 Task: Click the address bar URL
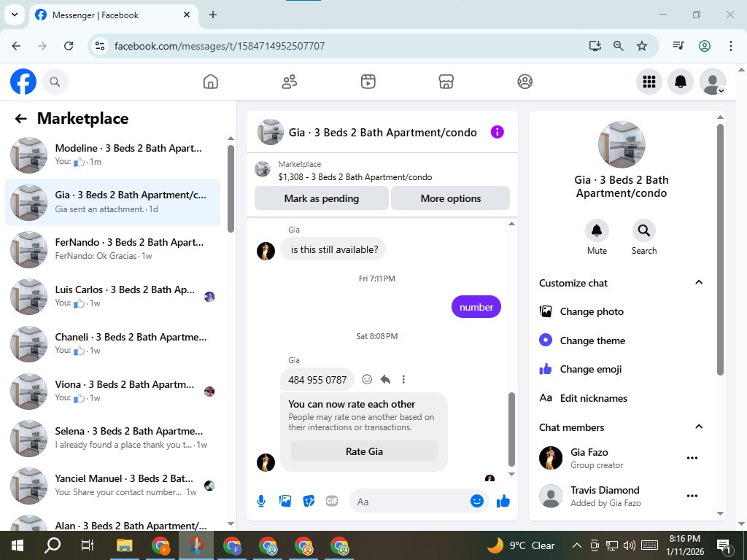(220, 46)
